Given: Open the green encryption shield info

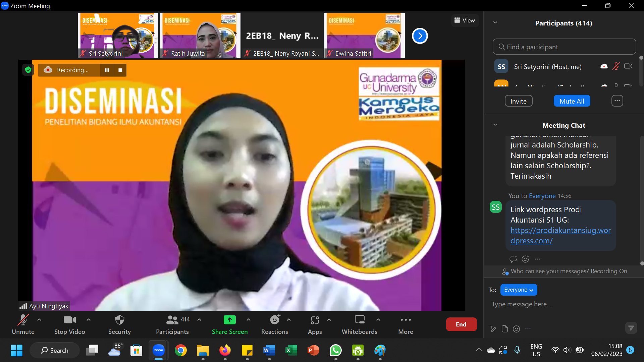Looking at the screenshot, I should click(28, 70).
